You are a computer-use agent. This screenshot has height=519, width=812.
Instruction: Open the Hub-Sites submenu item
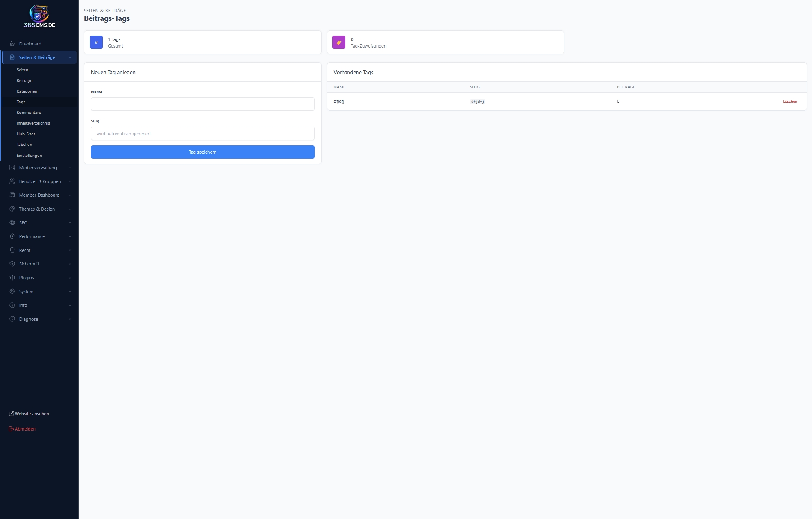coord(26,134)
